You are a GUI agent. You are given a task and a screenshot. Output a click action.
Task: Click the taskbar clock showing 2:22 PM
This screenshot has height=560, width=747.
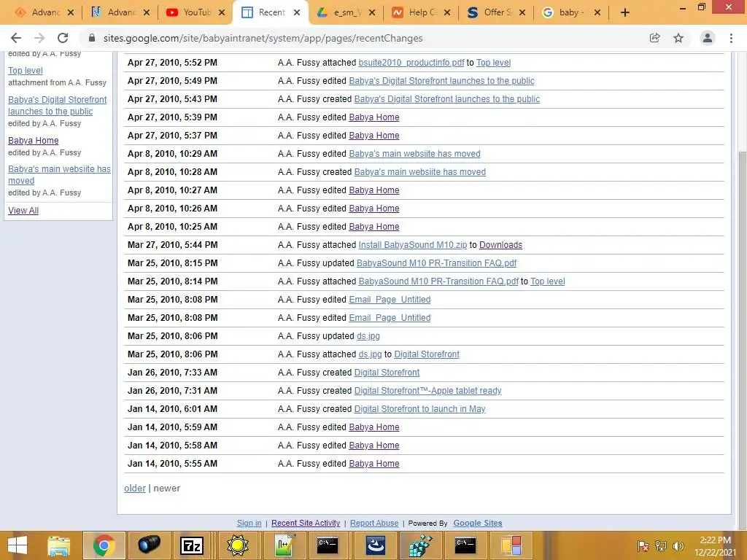[x=715, y=546]
